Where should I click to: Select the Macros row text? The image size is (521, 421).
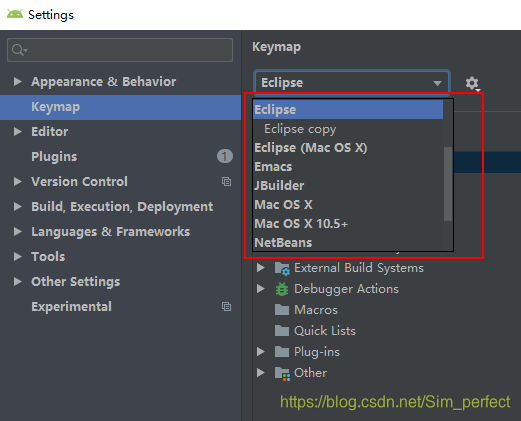[316, 310]
